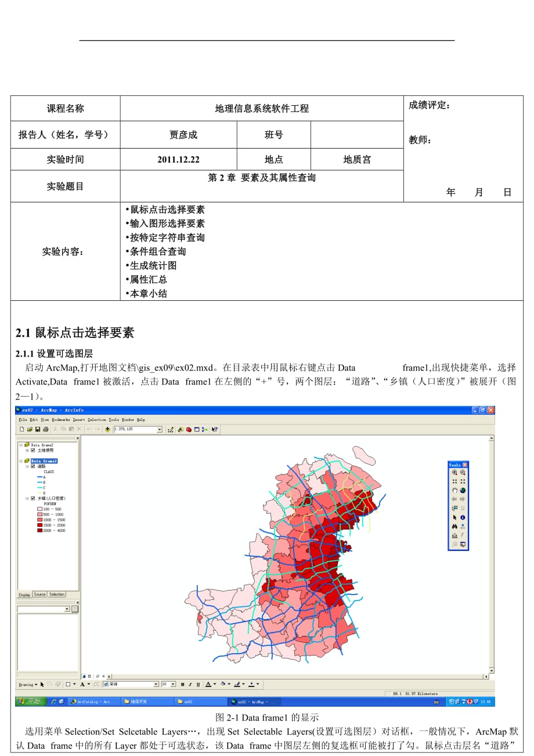Select the Zoom In tool in Tools palette
The height and width of the screenshot is (756, 534).
[454, 473]
